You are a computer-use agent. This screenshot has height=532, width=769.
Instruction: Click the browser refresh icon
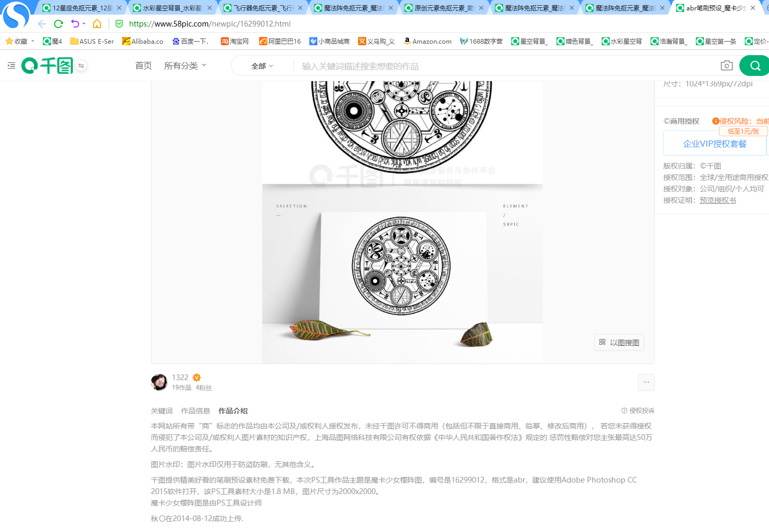click(x=58, y=24)
